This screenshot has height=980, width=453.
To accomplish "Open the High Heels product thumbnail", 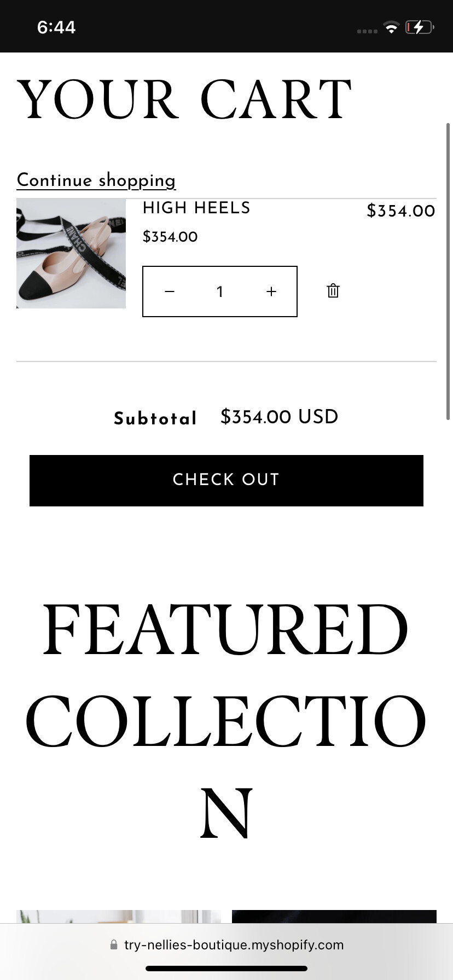I will coord(71,253).
